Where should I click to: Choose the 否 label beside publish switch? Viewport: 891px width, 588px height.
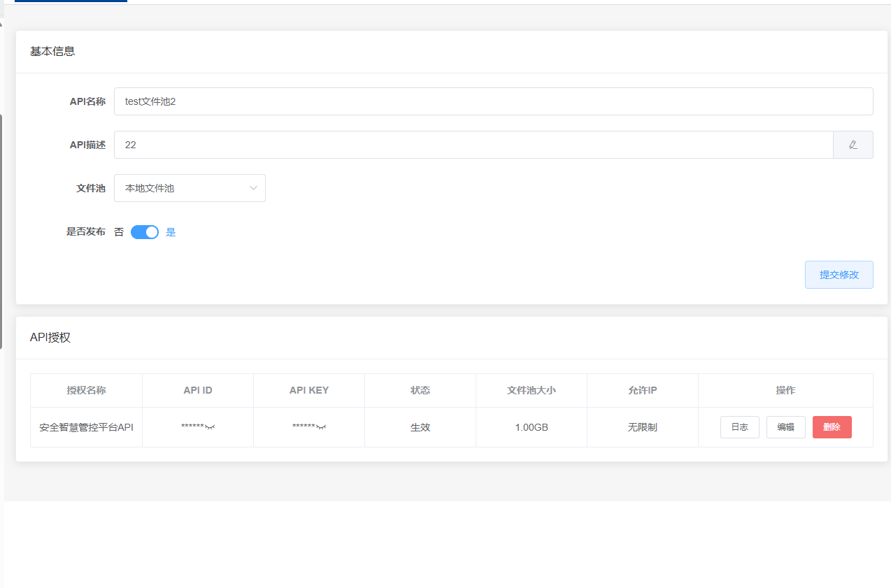coord(119,232)
